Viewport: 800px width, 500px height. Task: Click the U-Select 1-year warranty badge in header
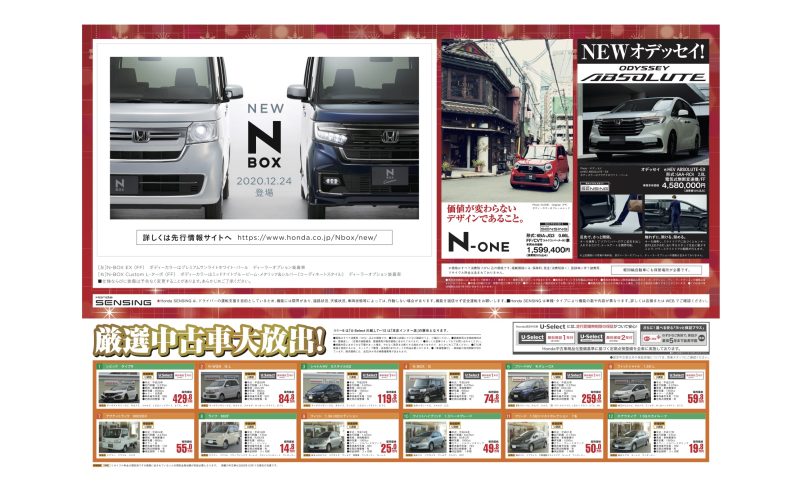click(547, 338)
